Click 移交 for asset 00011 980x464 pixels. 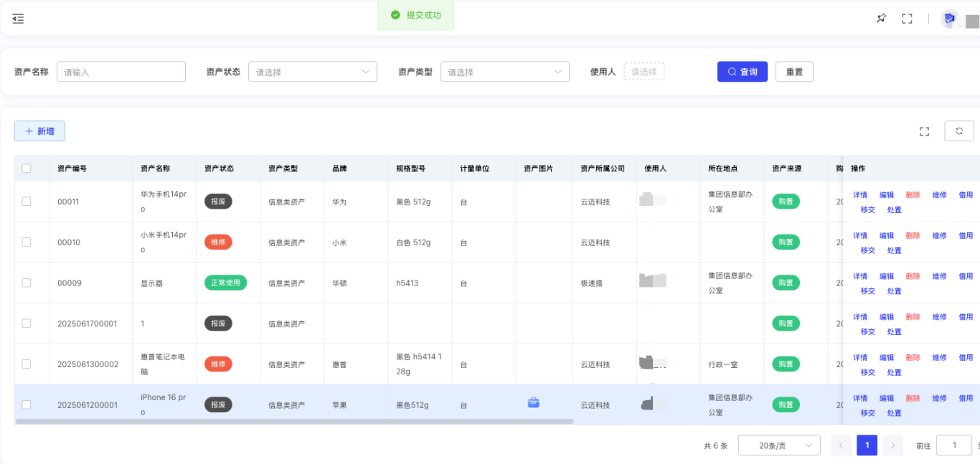[868, 210]
